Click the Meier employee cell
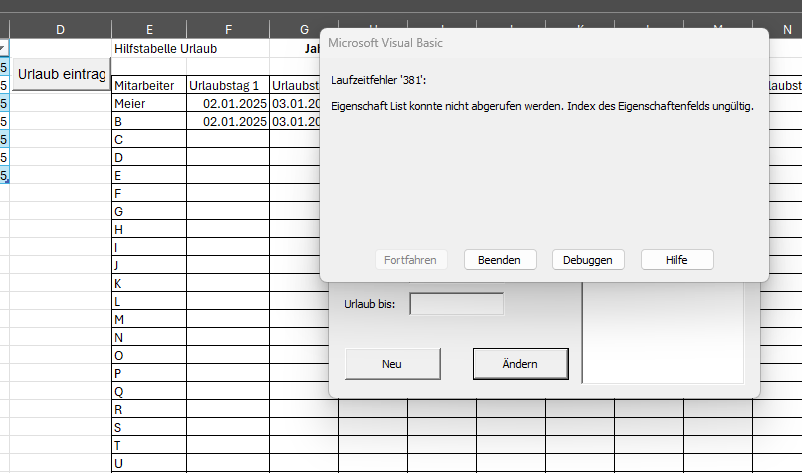 (148, 103)
